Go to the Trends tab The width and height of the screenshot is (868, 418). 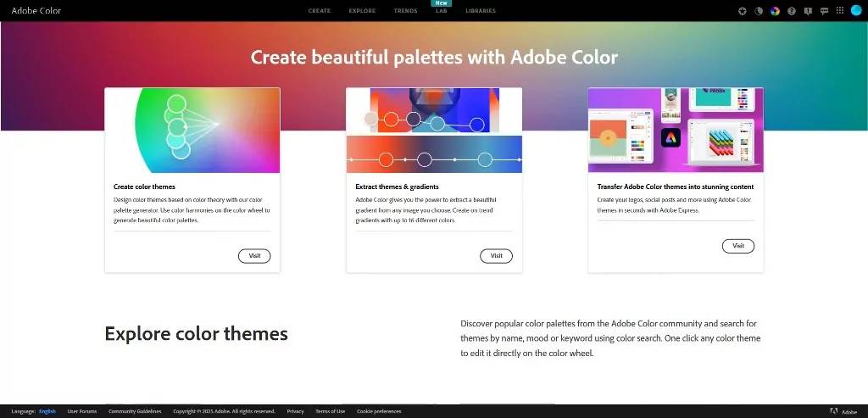click(406, 11)
